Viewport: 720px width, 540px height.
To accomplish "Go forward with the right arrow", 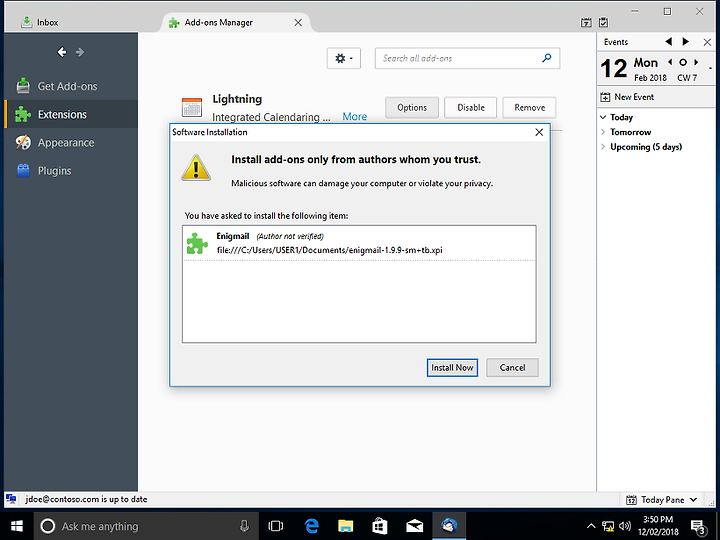I will [80, 52].
